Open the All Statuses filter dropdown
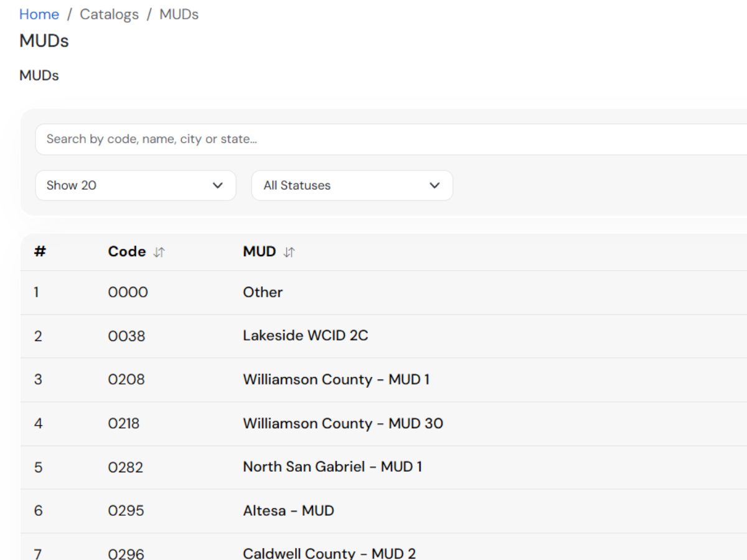747x560 pixels. click(x=352, y=185)
